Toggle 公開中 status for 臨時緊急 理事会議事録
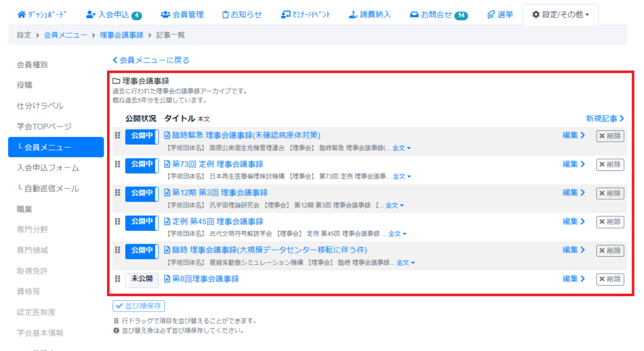The height and width of the screenshot is (351, 644). (141, 136)
